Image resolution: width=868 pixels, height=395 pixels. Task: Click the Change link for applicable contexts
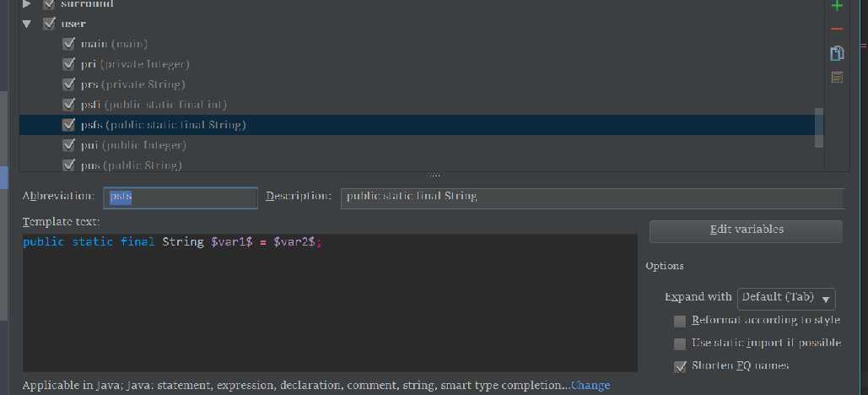click(590, 385)
